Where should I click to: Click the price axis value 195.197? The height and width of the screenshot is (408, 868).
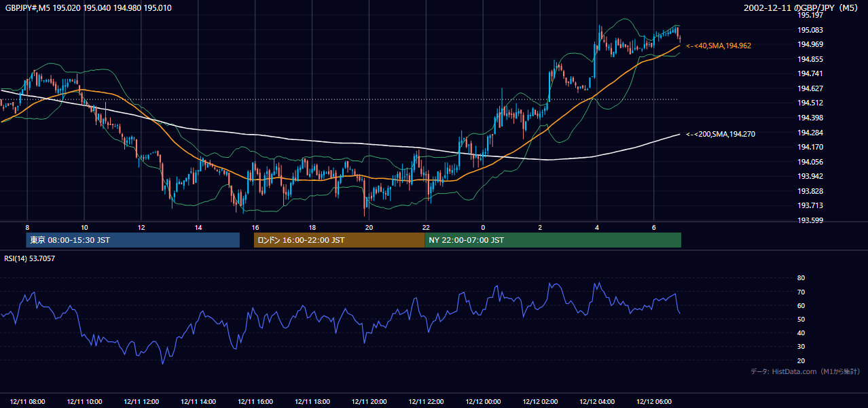[x=810, y=15]
